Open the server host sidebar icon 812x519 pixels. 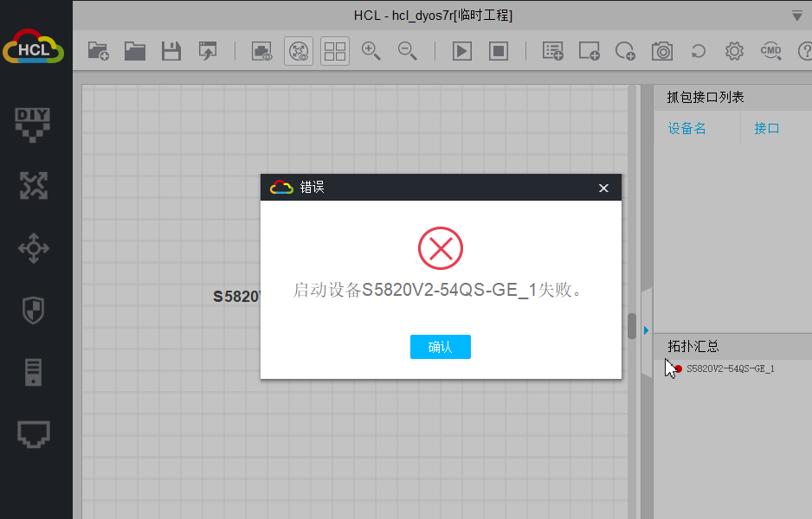(33, 372)
